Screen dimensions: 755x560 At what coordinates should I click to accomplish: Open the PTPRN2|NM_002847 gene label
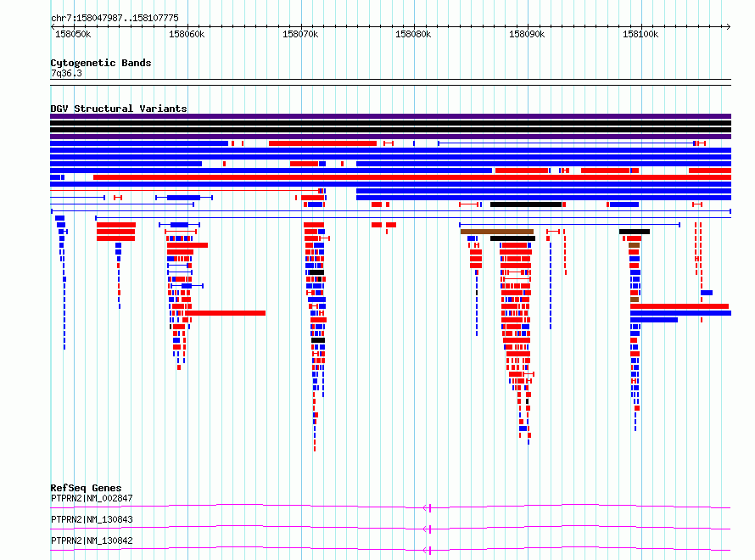click(x=92, y=498)
